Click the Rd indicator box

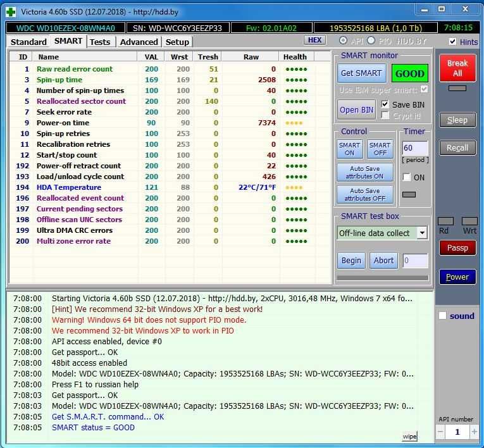(445, 221)
